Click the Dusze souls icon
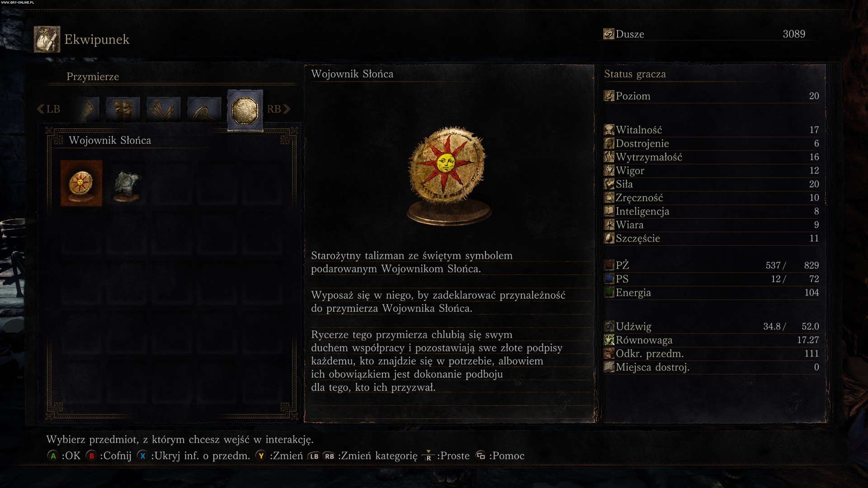This screenshot has width=868, height=488. pos(609,34)
